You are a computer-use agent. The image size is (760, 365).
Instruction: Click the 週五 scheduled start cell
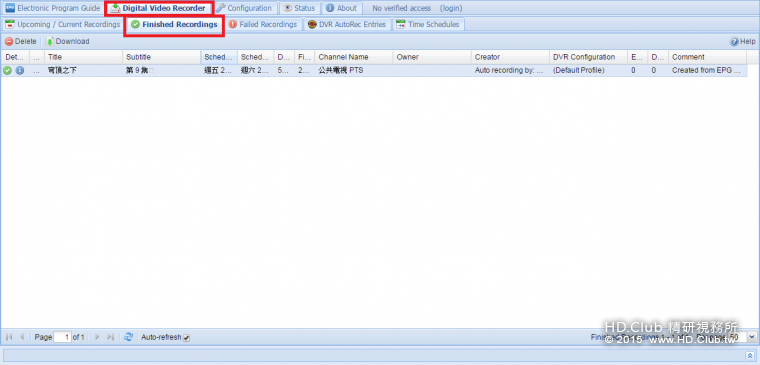click(219, 70)
